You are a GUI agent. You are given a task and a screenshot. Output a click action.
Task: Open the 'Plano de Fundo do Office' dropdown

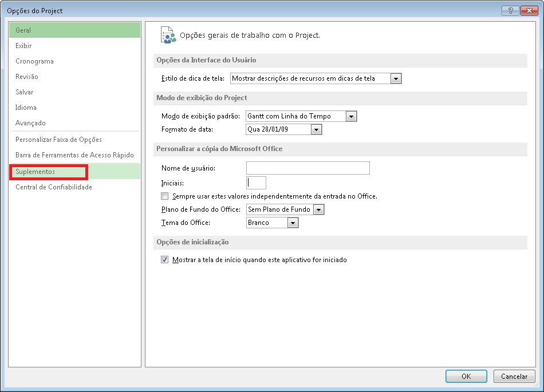tap(318, 209)
